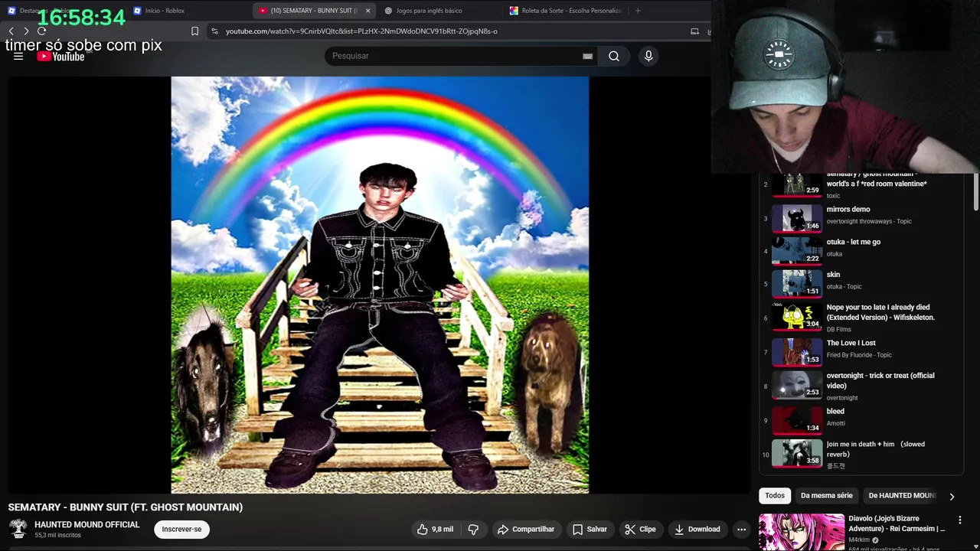This screenshot has width=980, height=551.
Task: Show more filter chips with right chevron
Action: click(x=952, y=496)
